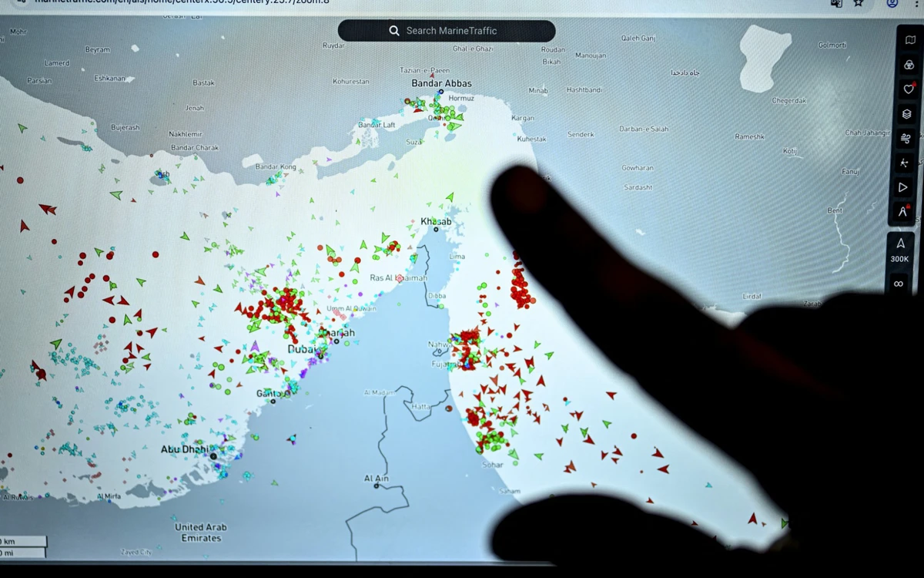Screen dimensions: 924x578
Task: Select the connected-nodes route tool icon
Action: click(905, 163)
